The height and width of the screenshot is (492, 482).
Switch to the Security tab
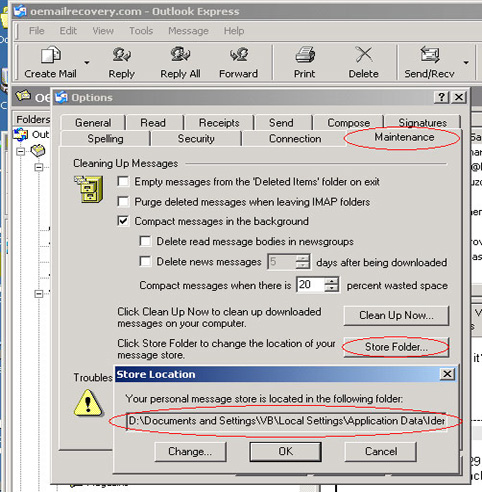point(196,139)
